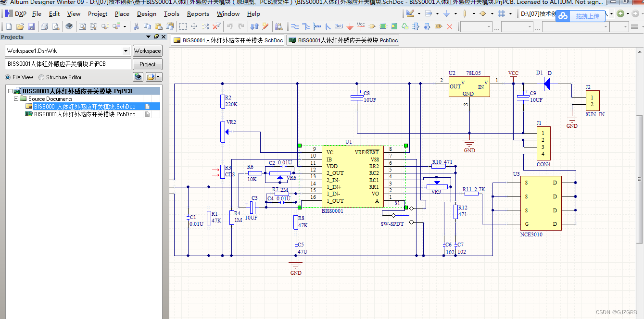Click the Place Sheet Symbol icon
The height and width of the screenshot is (319, 644).
[x=383, y=26]
